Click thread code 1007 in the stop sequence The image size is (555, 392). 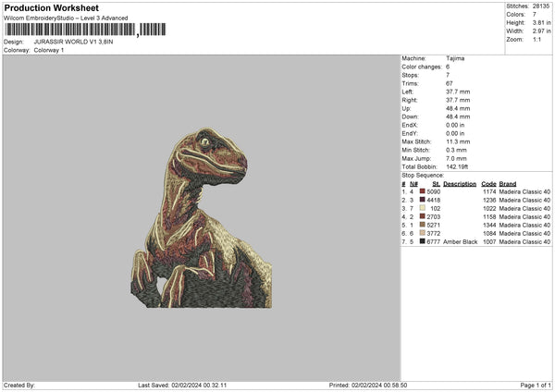(x=489, y=241)
